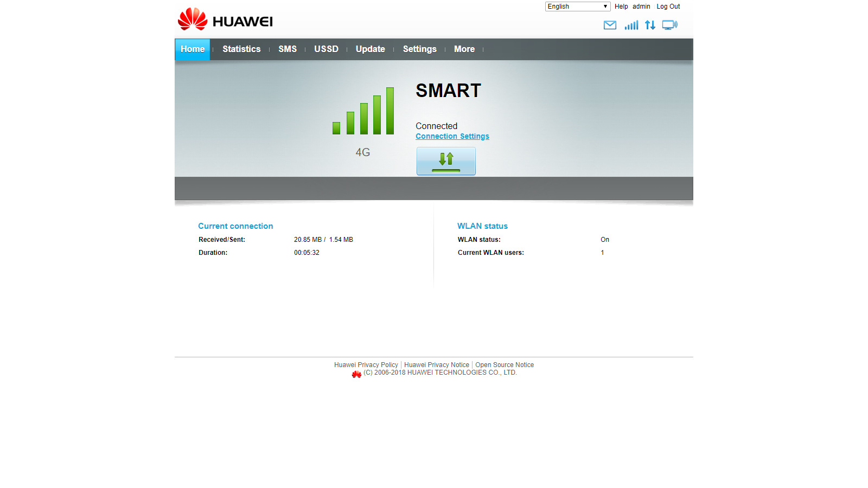
Task: Open the messages envelope icon
Action: [610, 25]
